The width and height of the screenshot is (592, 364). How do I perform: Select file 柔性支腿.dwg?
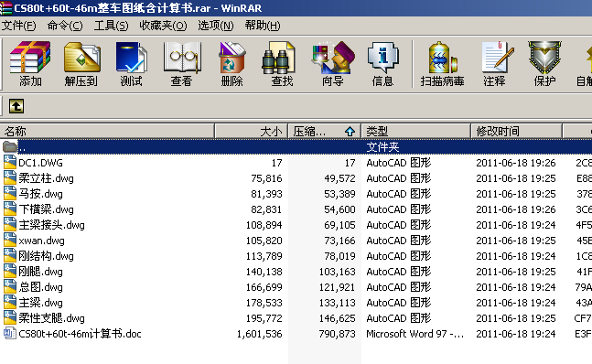tap(52, 318)
